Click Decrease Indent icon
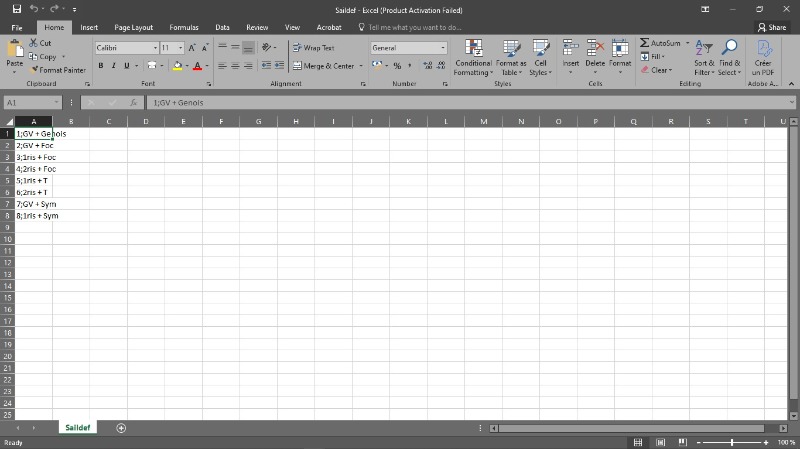 pos(266,65)
